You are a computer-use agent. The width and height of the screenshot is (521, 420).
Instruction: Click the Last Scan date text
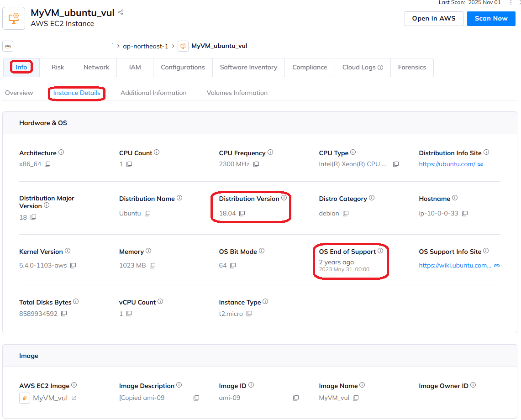(x=484, y=3)
